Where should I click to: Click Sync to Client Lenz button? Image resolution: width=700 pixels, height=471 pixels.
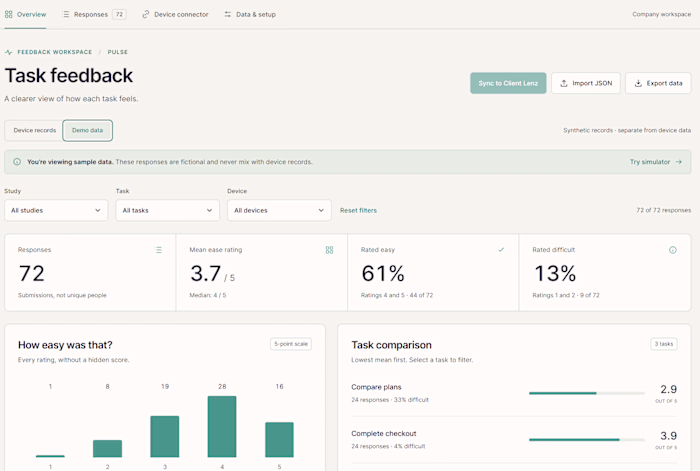pyautogui.click(x=508, y=83)
